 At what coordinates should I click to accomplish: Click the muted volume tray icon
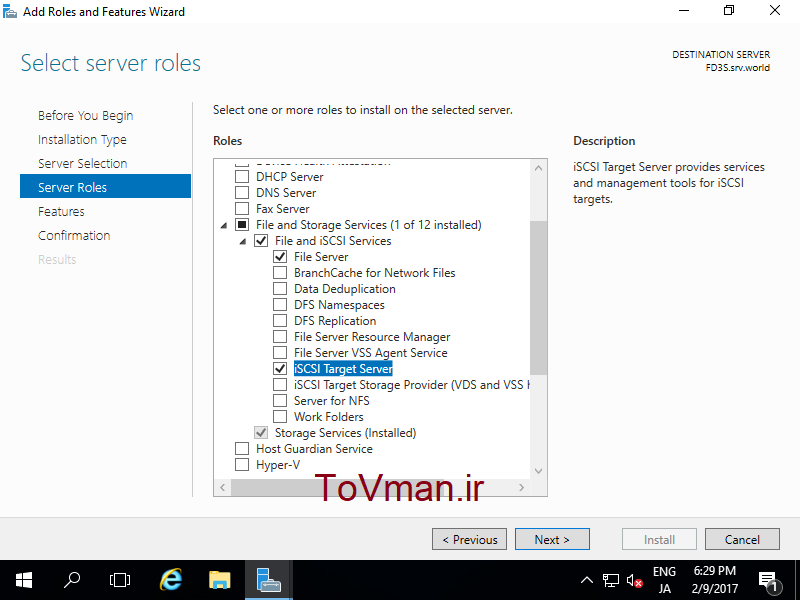coord(634,581)
